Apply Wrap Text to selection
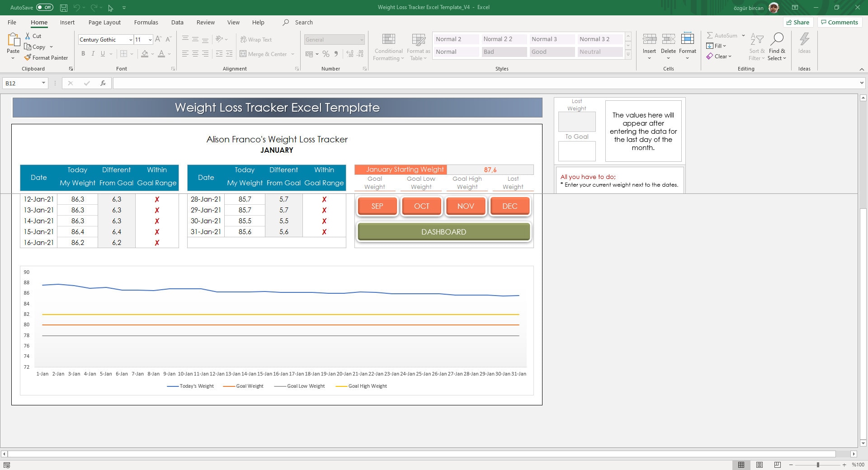Image resolution: width=868 pixels, height=470 pixels. pyautogui.click(x=256, y=39)
